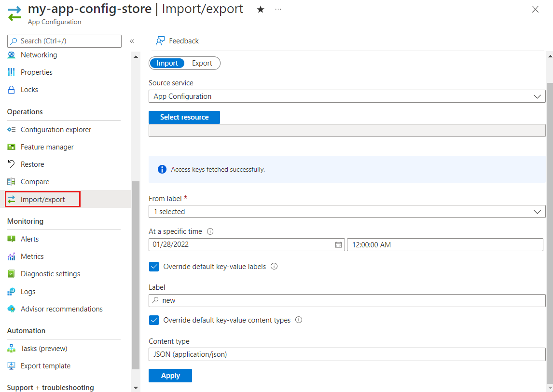Click info icon next to At a specific time

[210, 231]
